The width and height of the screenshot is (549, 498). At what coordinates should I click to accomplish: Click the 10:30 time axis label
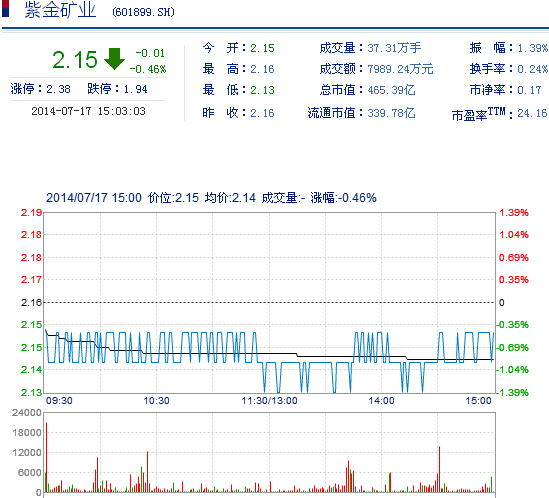click(x=156, y=401)
